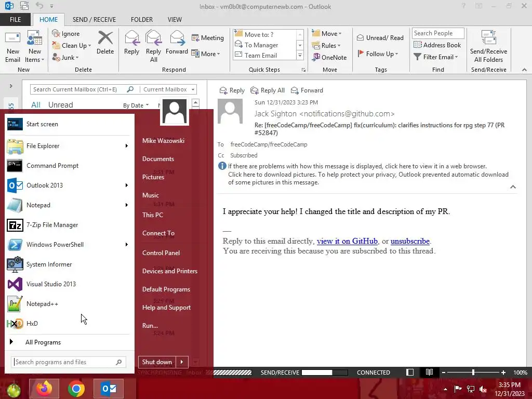
Task: Reply with a Meeting request
Action: coord(208,37)
